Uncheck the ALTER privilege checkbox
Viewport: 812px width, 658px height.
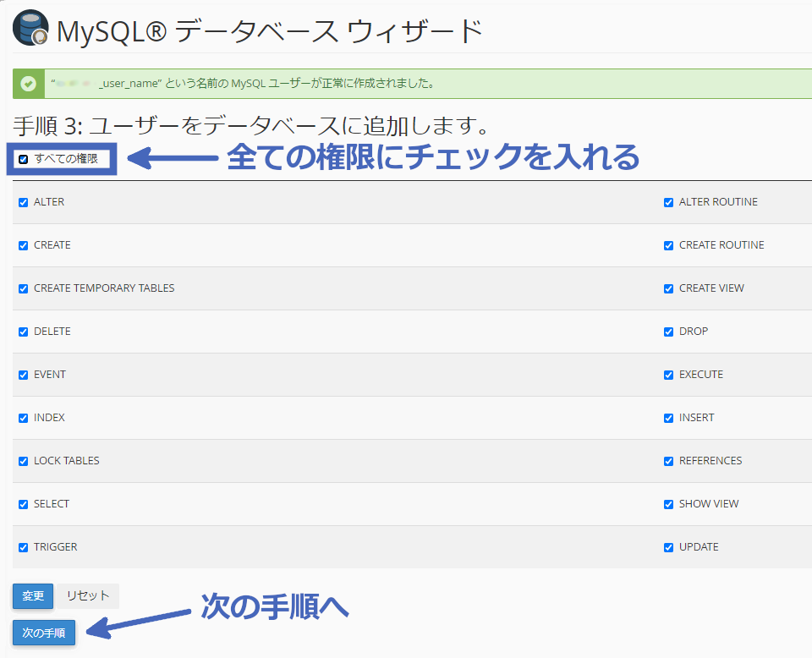coord(24,202)
